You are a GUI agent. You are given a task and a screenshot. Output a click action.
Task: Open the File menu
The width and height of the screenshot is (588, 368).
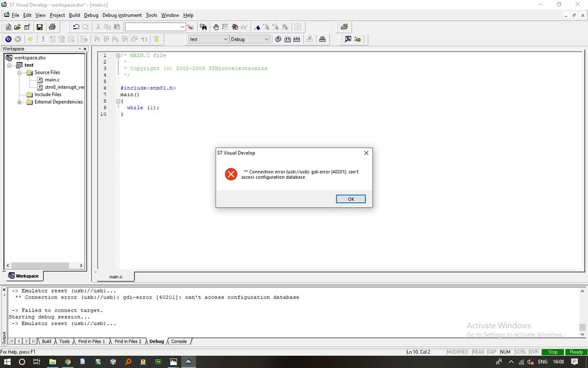coord(15,15)
